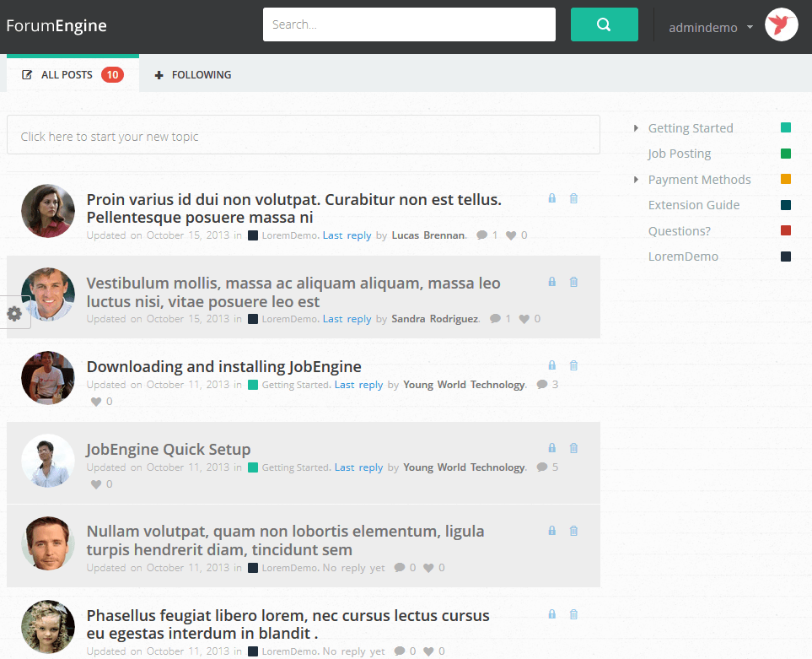Trash the 'Nullam volutpat' topic

pos(573,530)
